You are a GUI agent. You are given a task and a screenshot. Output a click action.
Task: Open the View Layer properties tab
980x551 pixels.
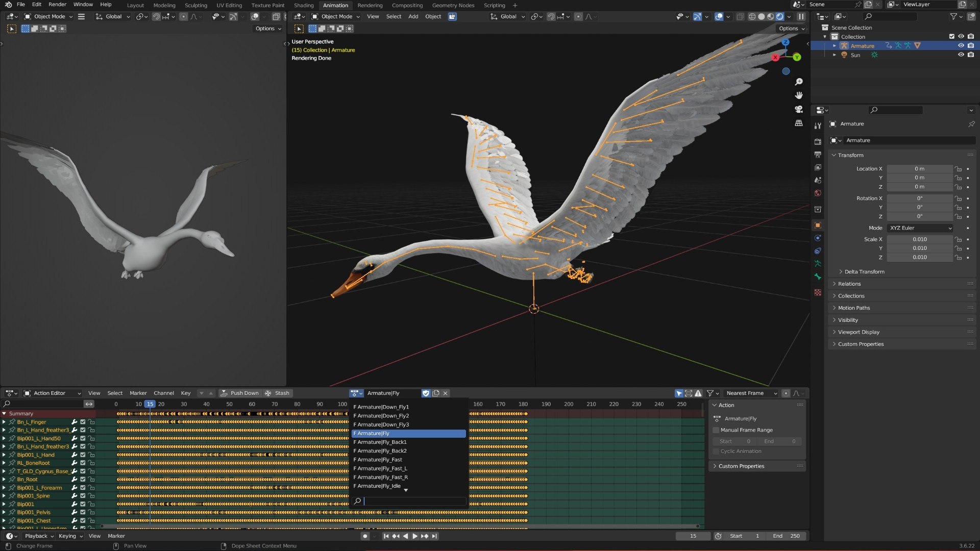[x=818, y=167]
